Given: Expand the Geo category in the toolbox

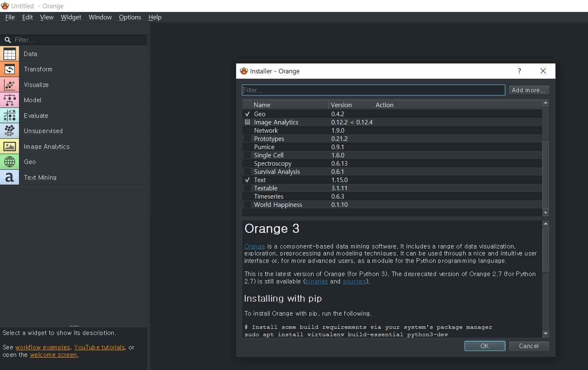Looking at the screenshot, I should 74,162.
